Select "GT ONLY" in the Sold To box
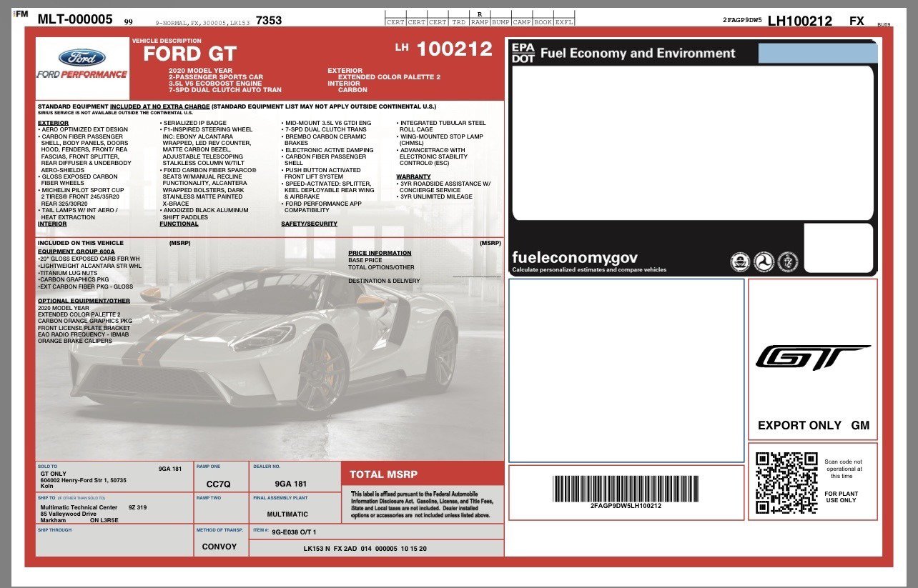The image size is (918, 588). (54, 474)
